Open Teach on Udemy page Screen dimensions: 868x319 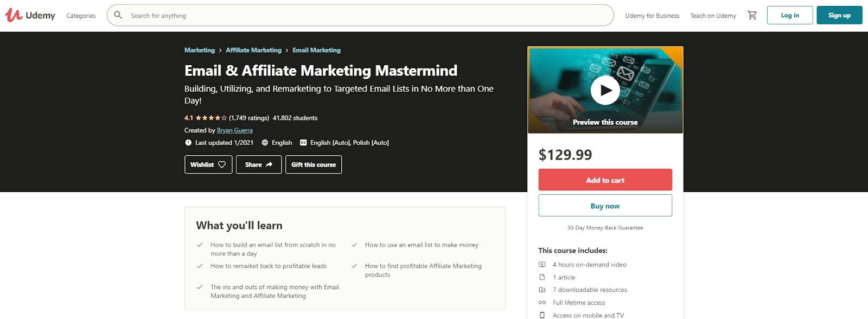click(713, 16)
